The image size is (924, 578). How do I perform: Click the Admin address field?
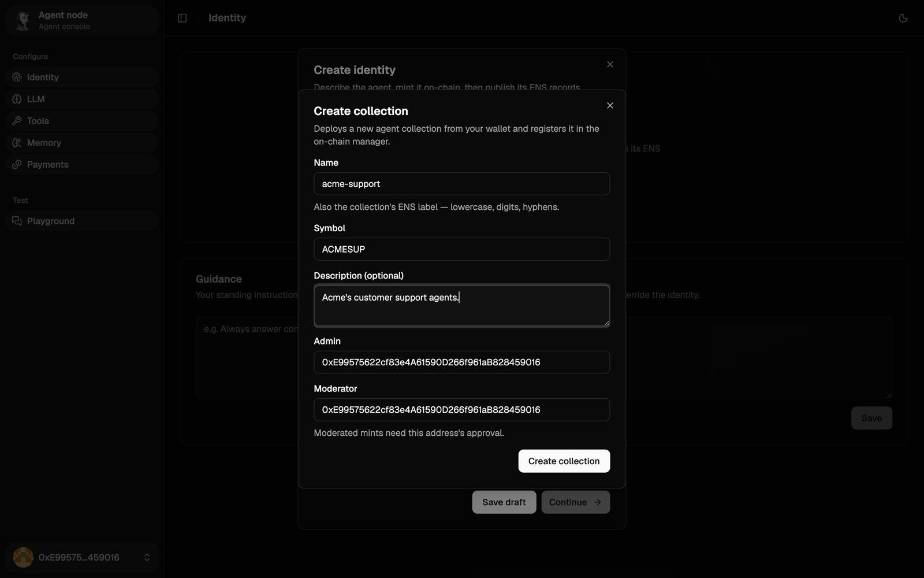pos(462,362)
